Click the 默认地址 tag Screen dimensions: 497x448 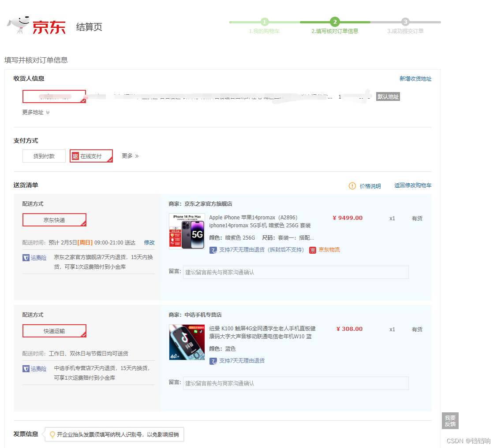click(388, 96)
